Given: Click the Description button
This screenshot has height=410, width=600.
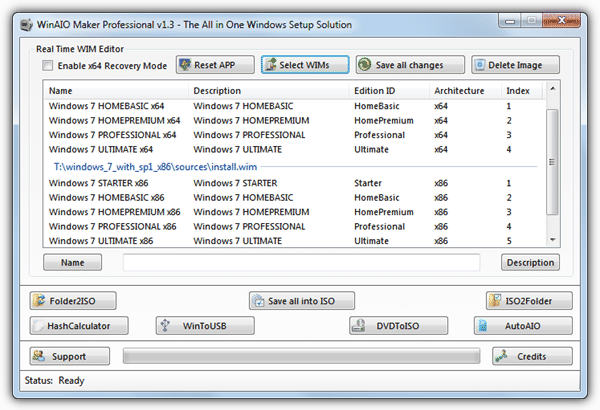Looking at the screenshot, I should (x=530, y=262).
